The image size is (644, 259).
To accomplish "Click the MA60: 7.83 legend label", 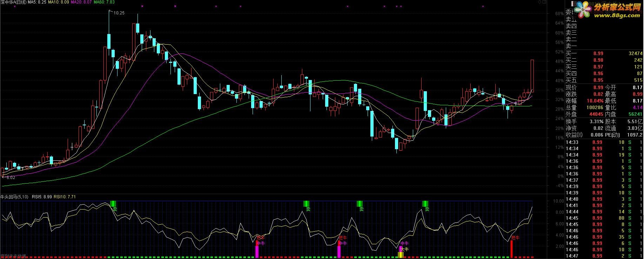I will (x=104, y=2).
